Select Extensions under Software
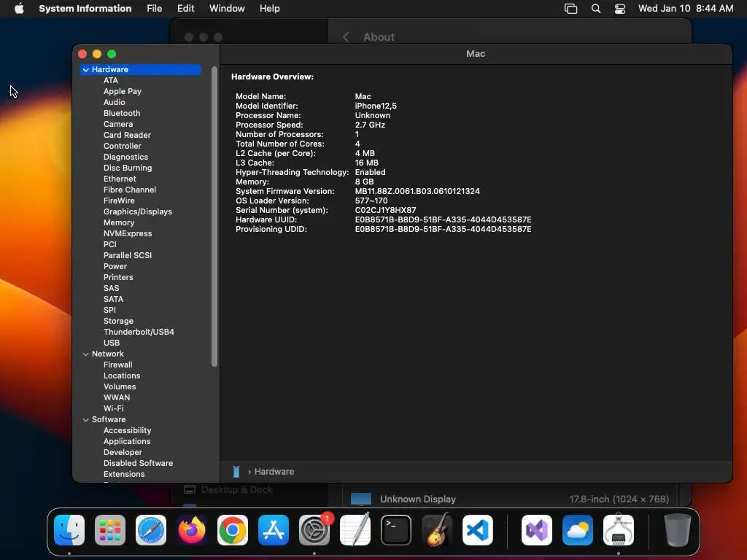 pos(124,474)
